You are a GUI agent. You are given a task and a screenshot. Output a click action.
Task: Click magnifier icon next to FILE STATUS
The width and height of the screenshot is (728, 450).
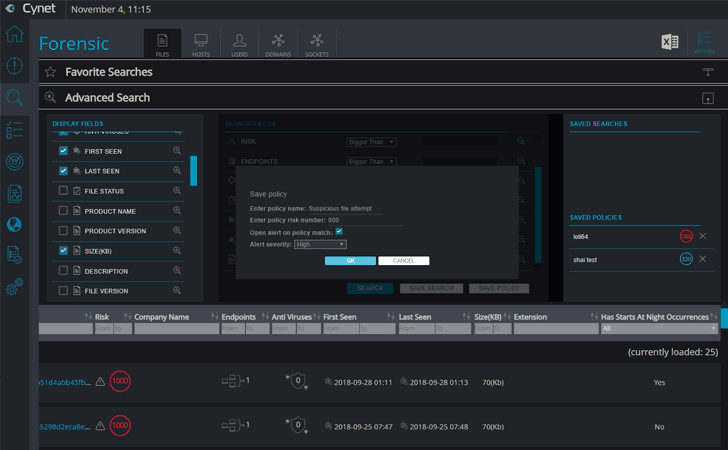(177, 190)
